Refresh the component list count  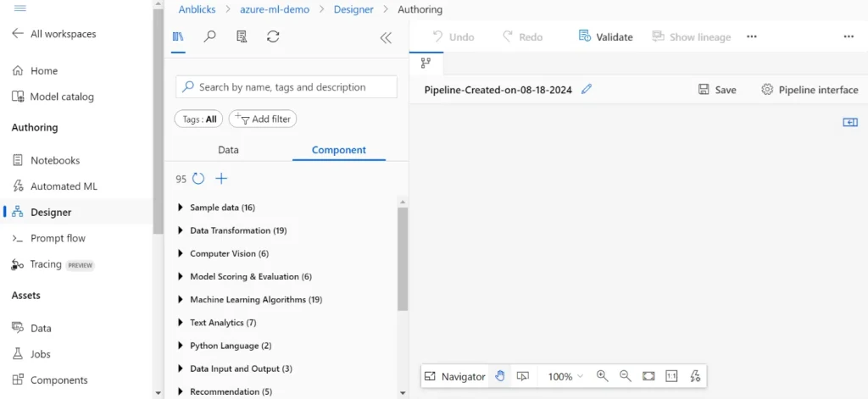[198, 179]
